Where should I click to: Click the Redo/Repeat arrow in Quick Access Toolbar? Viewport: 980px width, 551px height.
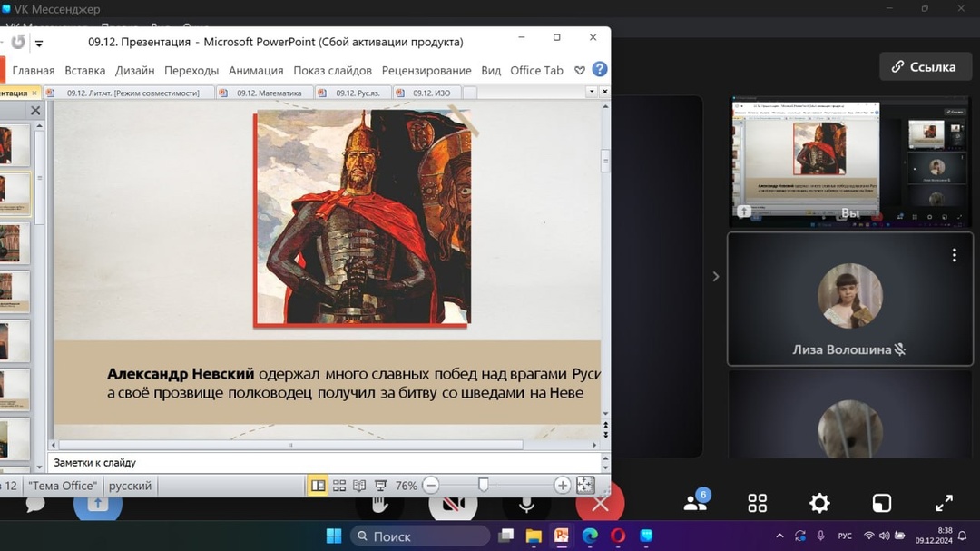[x=18, y=42]
